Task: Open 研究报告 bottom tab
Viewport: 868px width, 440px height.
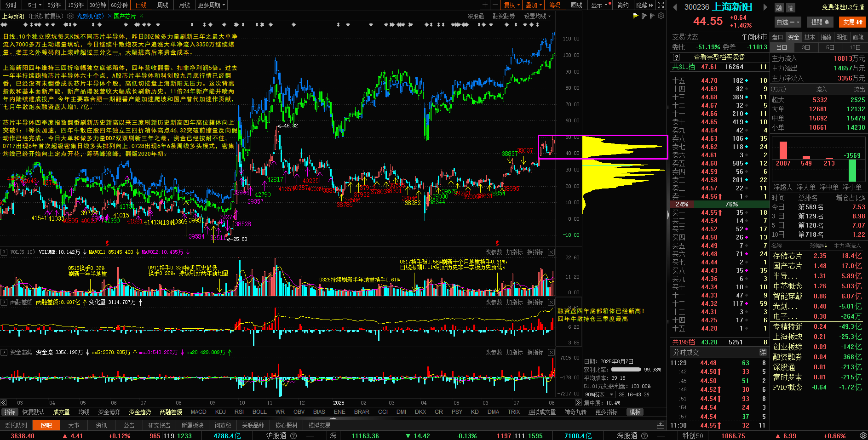Action: tap(159, 425)
